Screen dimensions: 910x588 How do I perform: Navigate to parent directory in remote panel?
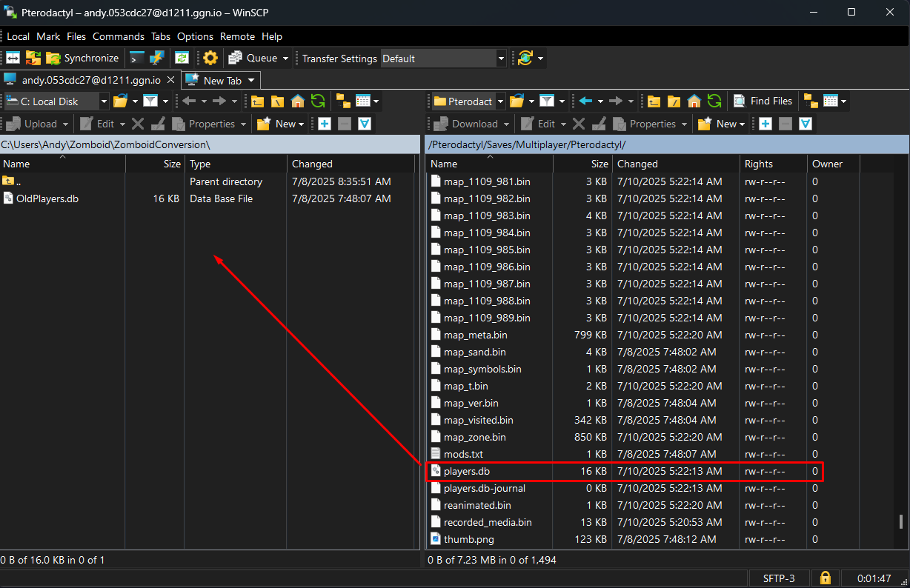point(654,101)
